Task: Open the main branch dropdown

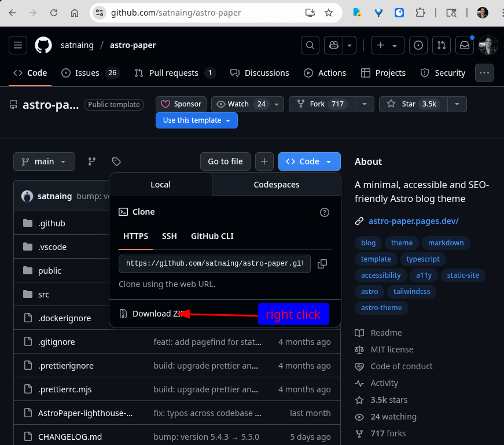Action: tap(44, 161)
